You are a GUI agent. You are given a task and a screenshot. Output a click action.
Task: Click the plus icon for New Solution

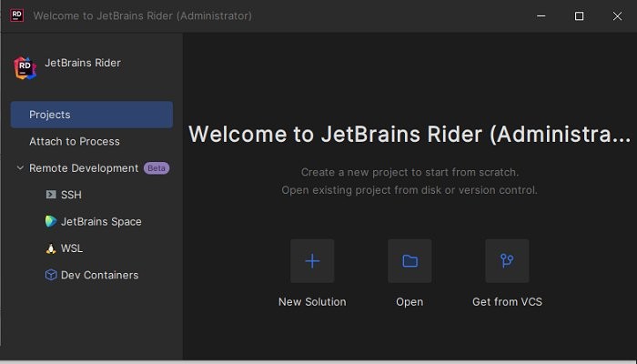312,261
